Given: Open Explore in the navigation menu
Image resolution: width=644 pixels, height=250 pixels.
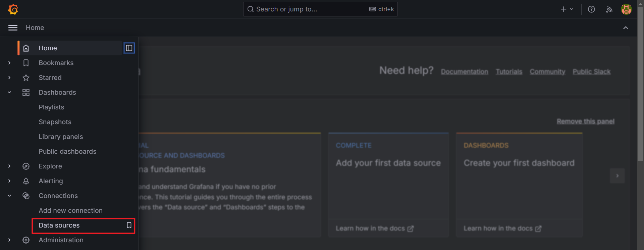Looking at the screenshot, I should [x=50, y=166].
